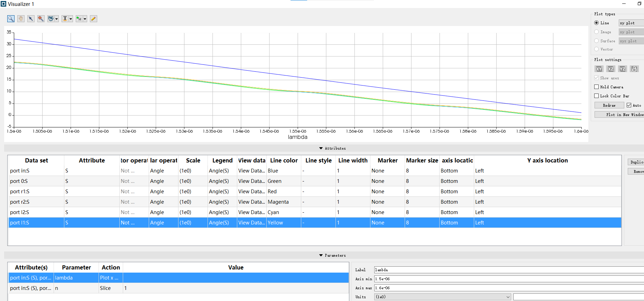Select the Line plot type radio button
This screenshot has height=301, width=644.
coord(597,23)
